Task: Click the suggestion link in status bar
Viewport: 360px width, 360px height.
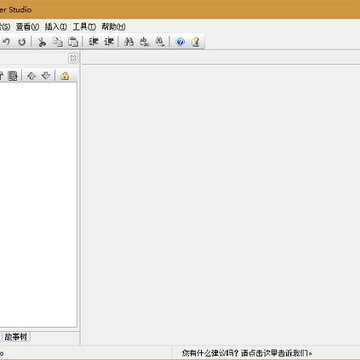Action: coord(247,353)
